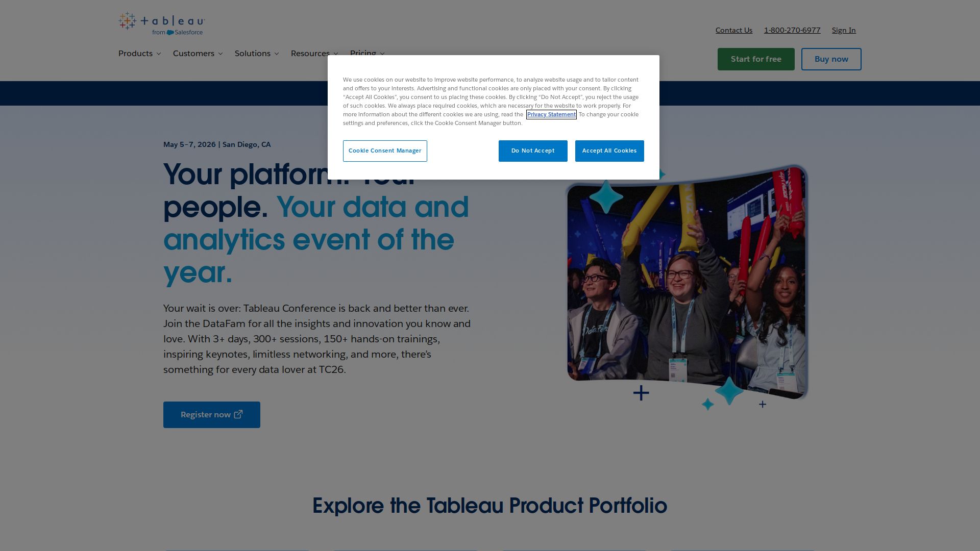980x551 pixels.
Task: Expand the Products menu chevron
Action: click(x=159, y=54)
